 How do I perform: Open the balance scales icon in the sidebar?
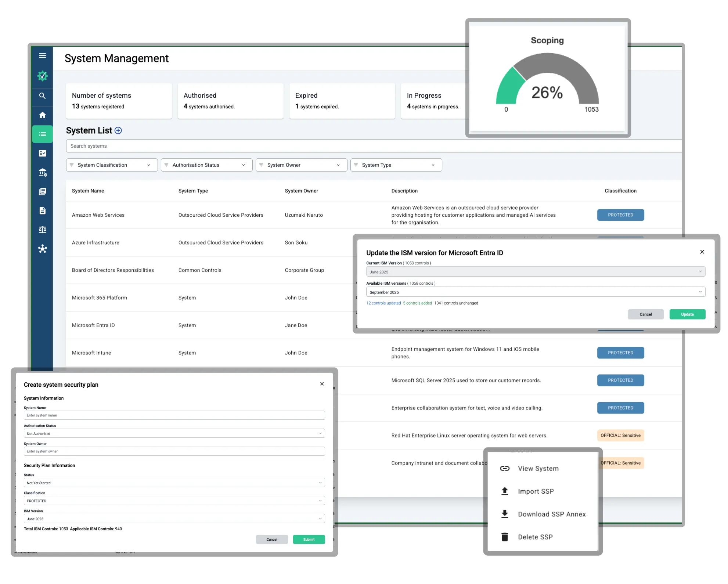coord(43,230)
